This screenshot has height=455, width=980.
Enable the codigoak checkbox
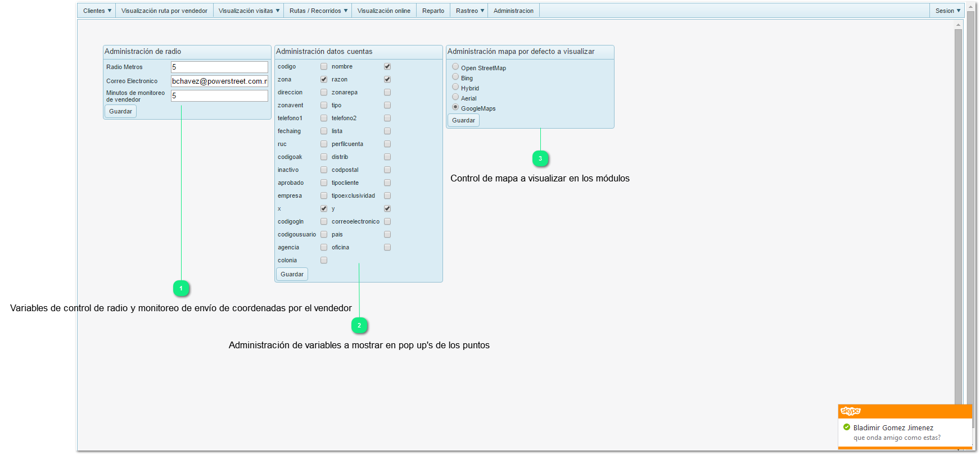pos(324,157)
